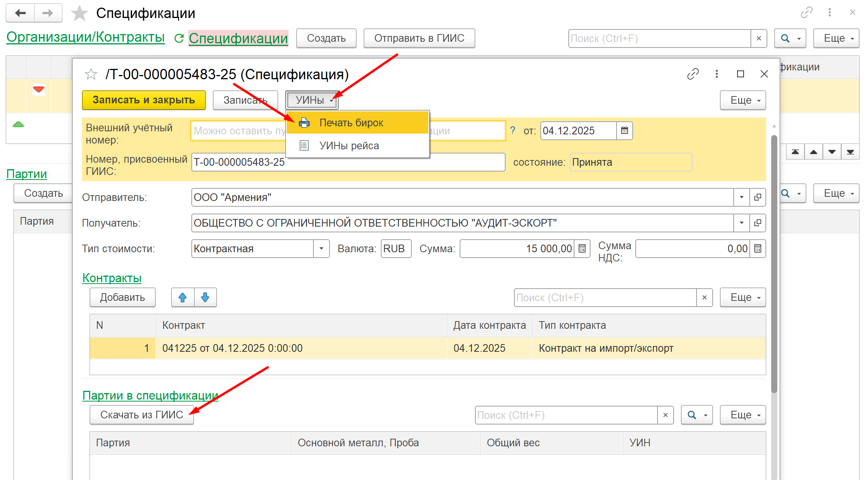This screenshot has height=480, width=868.
Task: Click the back navigation arrow
Action: pyautogui.click(x=20, y=13)
